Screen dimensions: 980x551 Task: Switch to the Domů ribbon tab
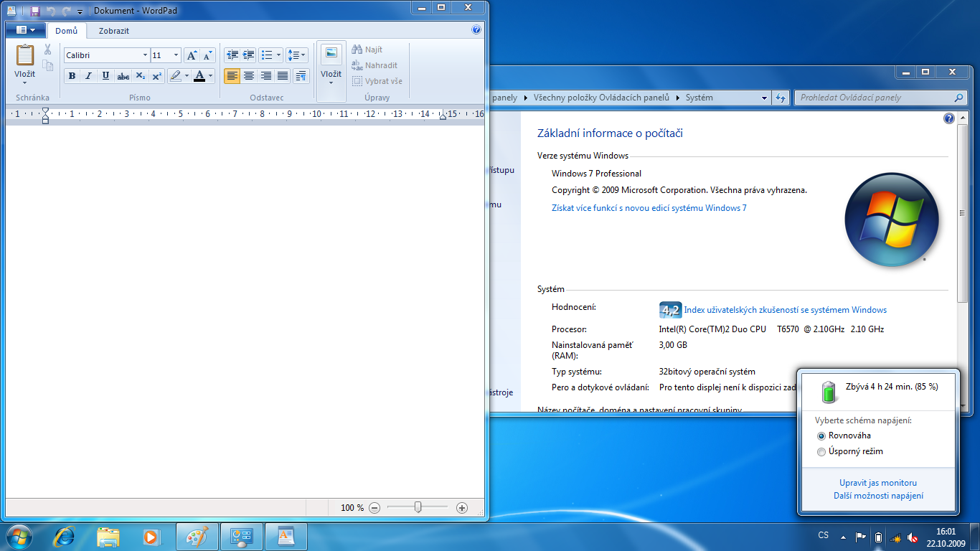click(x=67, y=31)
